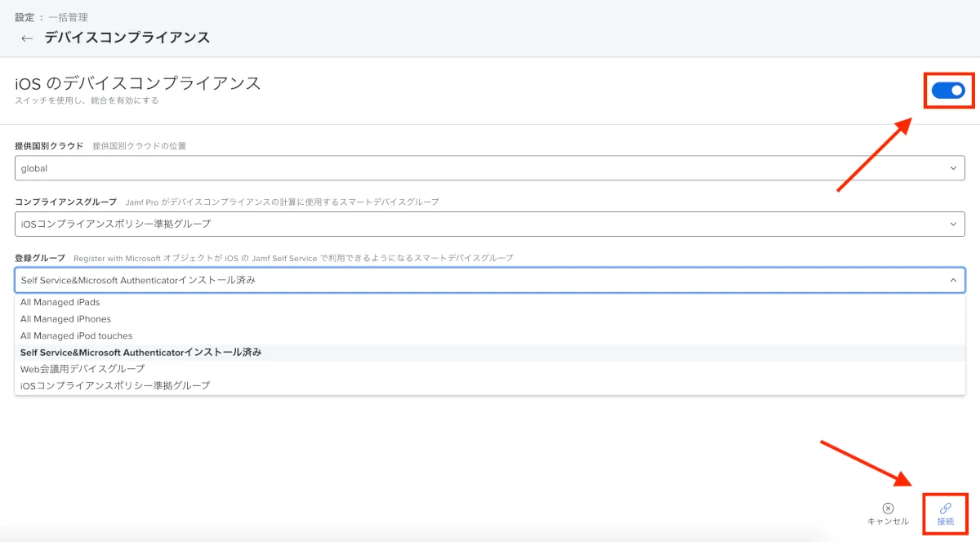980x542 pixels.
Task: Click the キャンセル button label
Action: (888, 522)
